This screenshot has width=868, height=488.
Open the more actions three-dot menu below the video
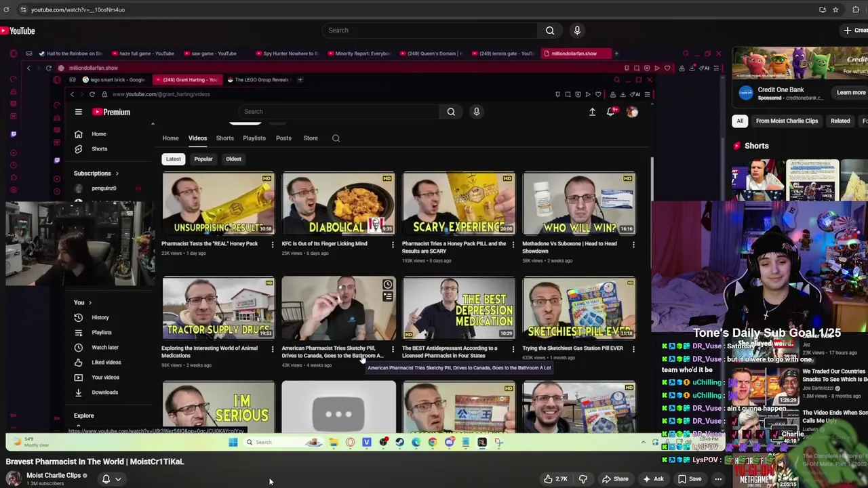pyautogui.click(x=718, y=479)
